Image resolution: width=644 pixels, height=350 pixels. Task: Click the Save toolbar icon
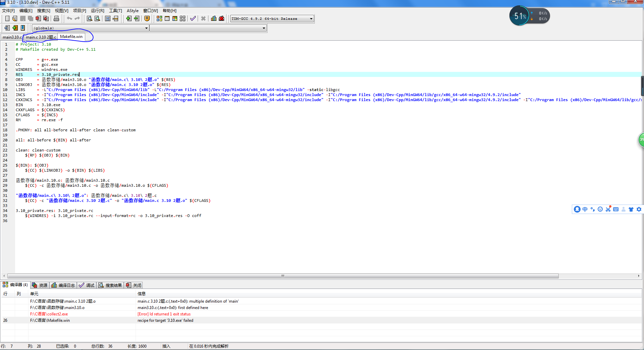click(23, 18)
